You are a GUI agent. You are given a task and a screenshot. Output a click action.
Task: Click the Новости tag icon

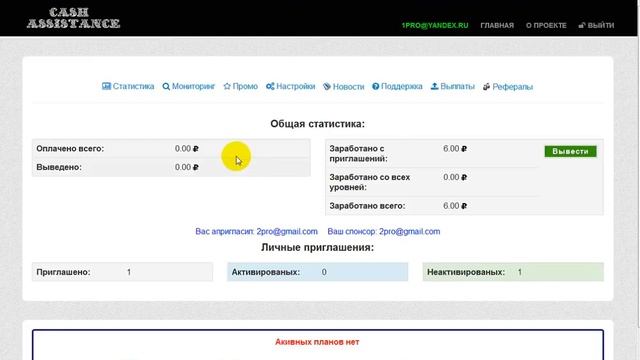[x=327, y=87]
